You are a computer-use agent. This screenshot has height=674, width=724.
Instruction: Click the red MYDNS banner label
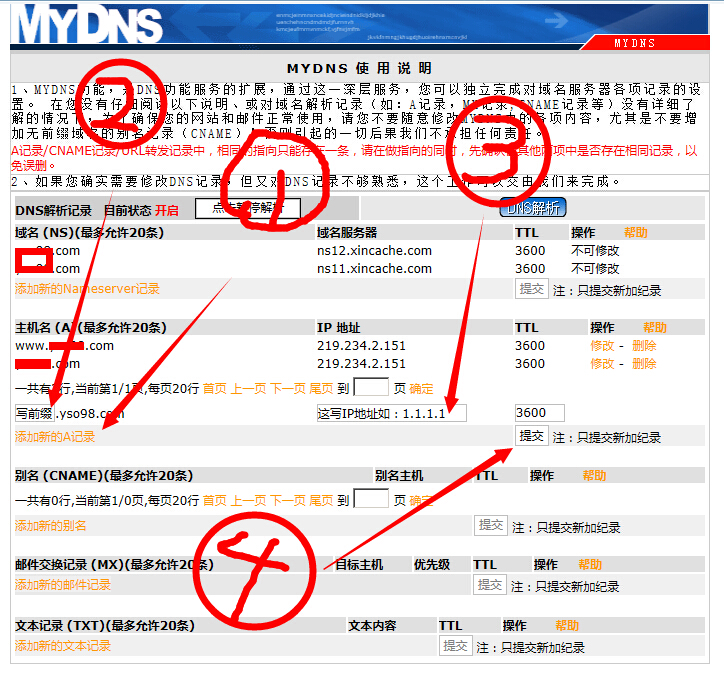[x=634, y=43]
